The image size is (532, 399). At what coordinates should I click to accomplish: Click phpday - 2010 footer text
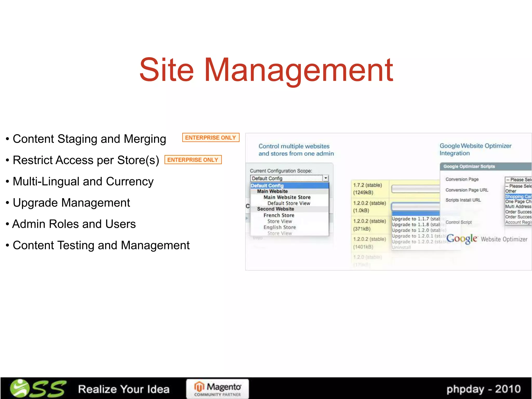483,389
